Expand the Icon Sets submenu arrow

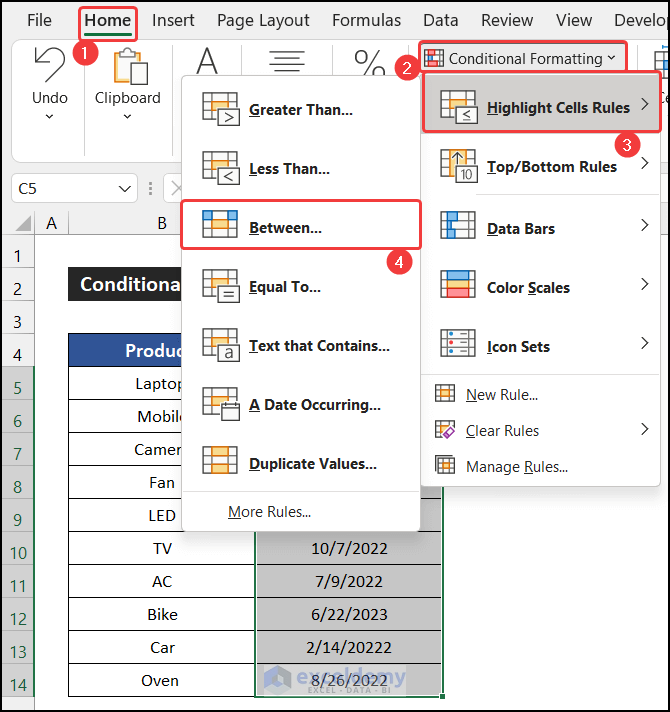point(645,343)
